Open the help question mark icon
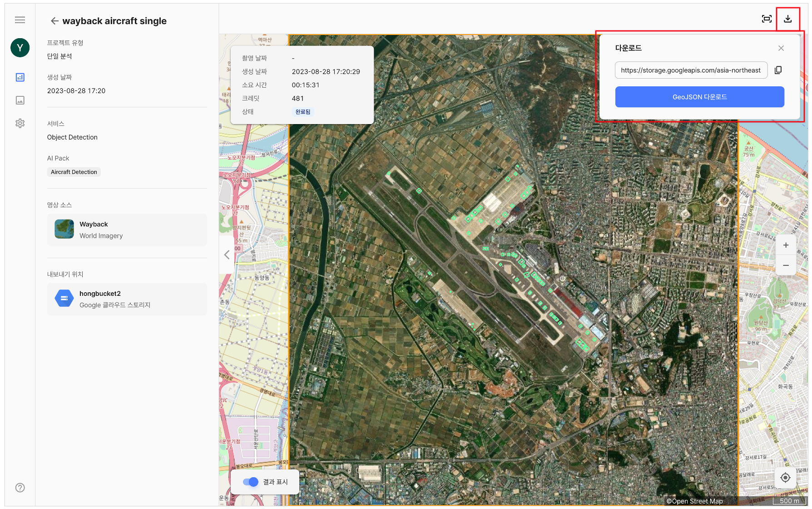This screenshot has height=509, width=812. click(x=20, y=488)
